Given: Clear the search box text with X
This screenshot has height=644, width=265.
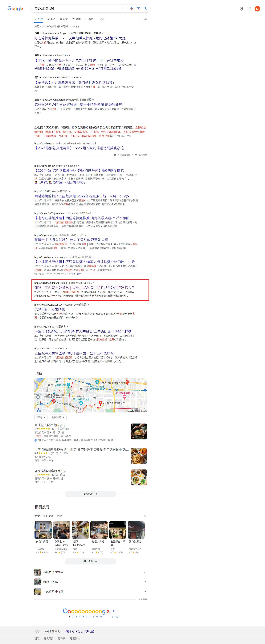Looking at the screenshot, I should (123, 9).
